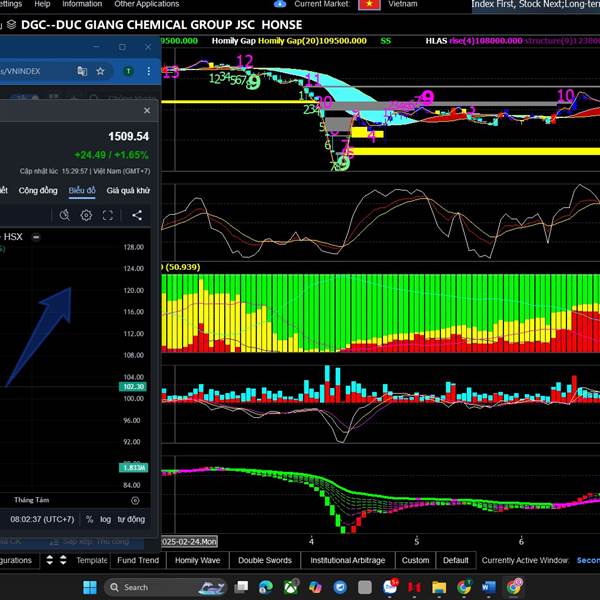Toggle the percent (%) scale option
Image resolution: width=600 pixels, height=600 pixels.
[x=90, y=519]
